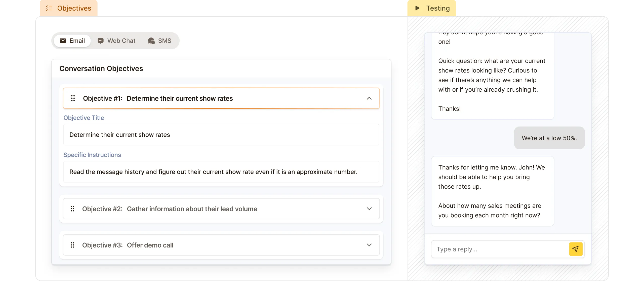Select the SMS message icon
The image size is (644, 281).
pos(151,41)
